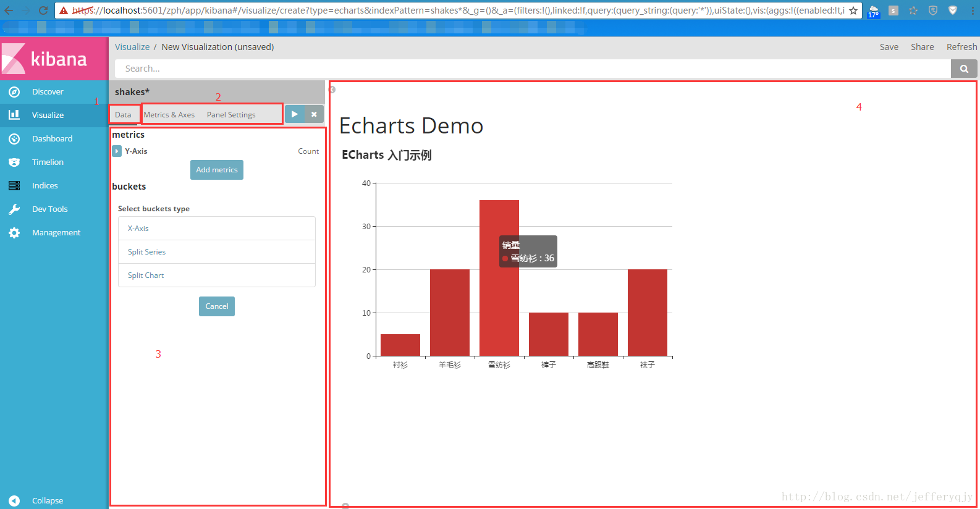
Task: Click the 衬衫 bar in chart
Action: 400,345
